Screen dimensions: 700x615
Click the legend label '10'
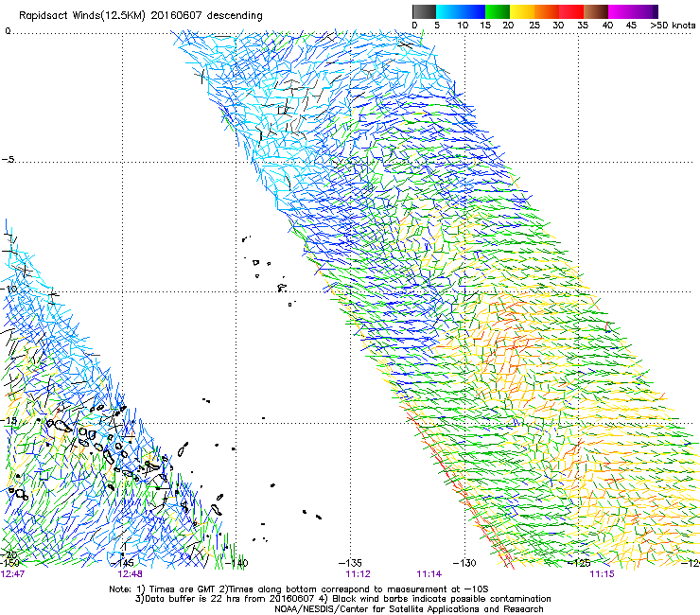pos(463,26)
